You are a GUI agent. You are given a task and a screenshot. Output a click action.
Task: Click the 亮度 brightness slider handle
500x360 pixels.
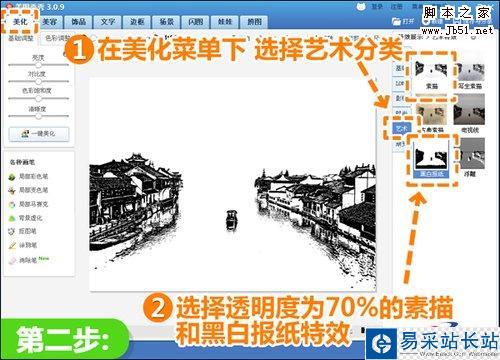[39, 65]
